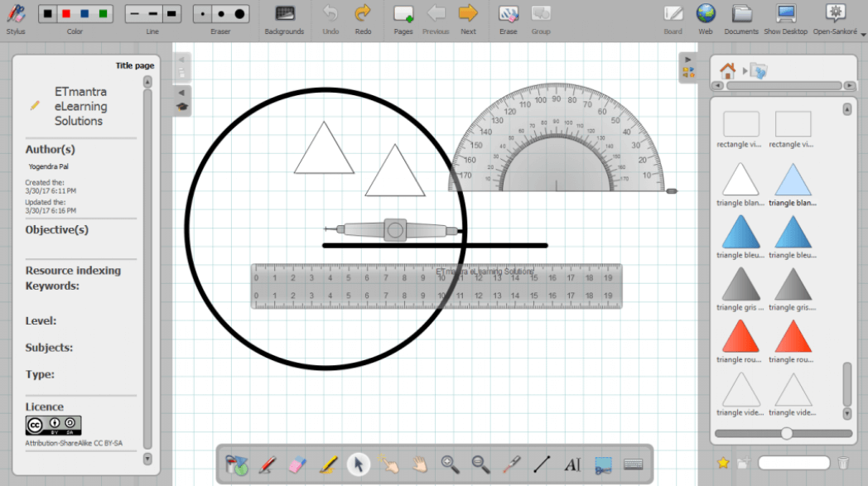Viewport: 868px width, 486px height.
Task: Select the yellow highlighter tool
Action: [328, 464]
